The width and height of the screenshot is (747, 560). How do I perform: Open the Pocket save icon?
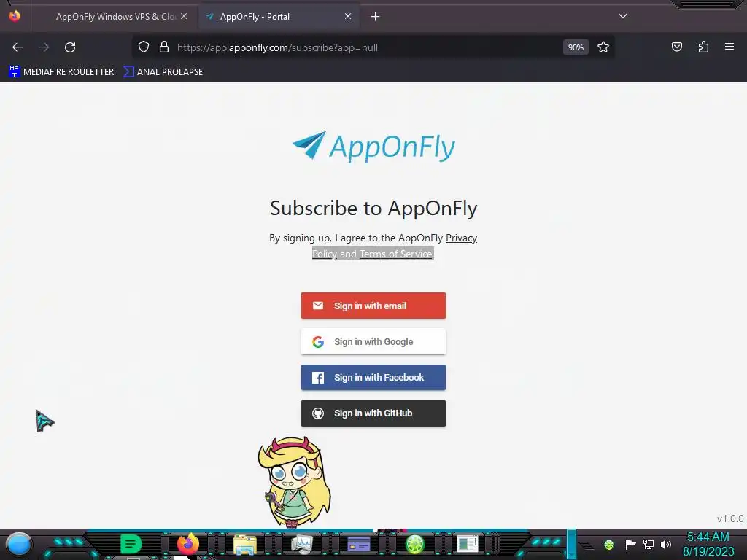676,47
